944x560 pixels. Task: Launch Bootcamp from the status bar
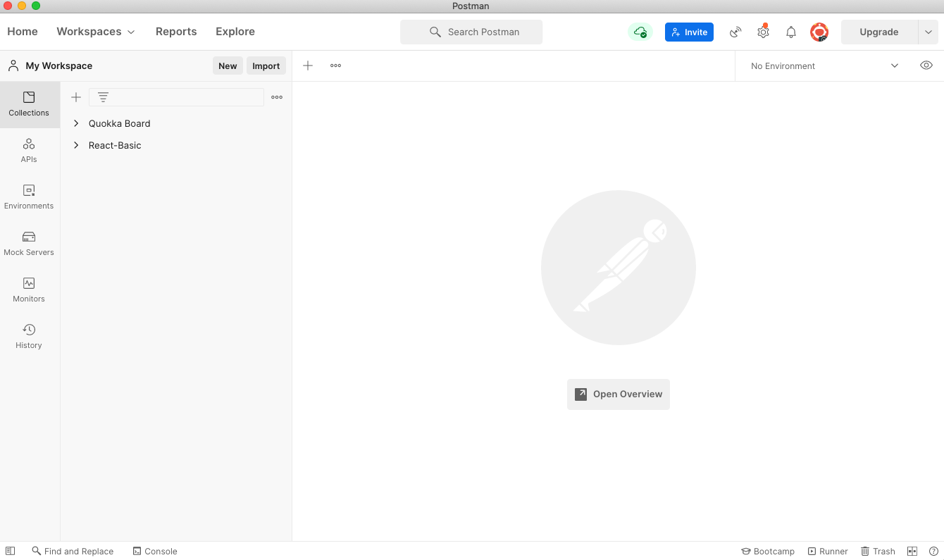[x=768, y=552]
